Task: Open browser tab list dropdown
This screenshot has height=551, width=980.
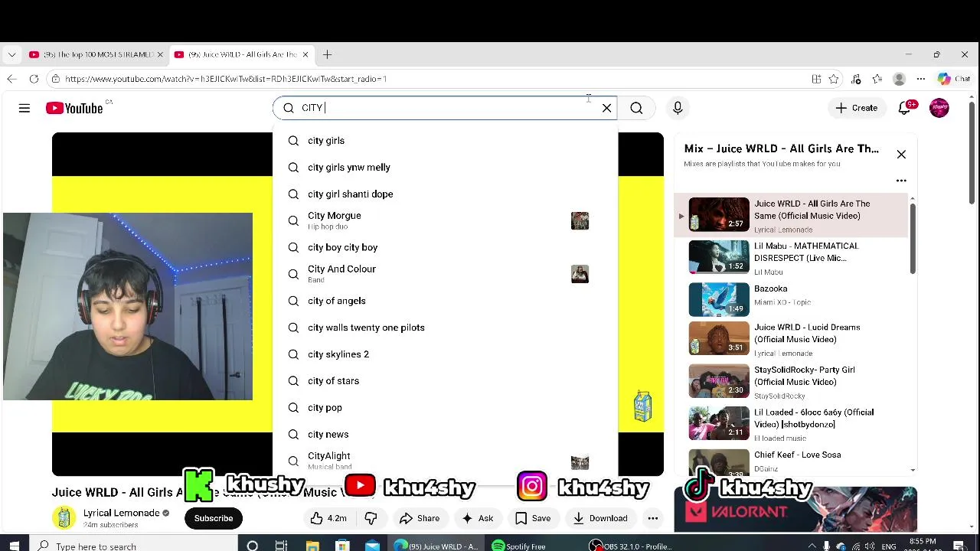Action: (11, 55)
